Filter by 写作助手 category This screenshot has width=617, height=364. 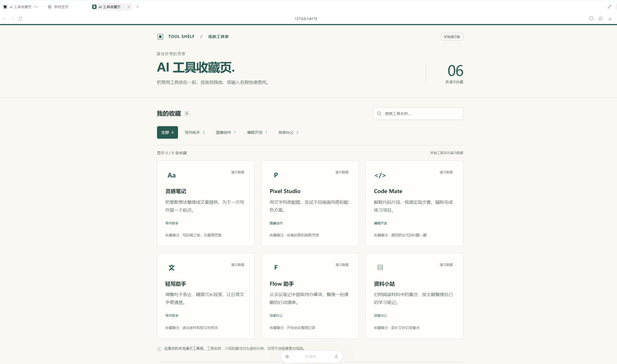pos(195,133)
